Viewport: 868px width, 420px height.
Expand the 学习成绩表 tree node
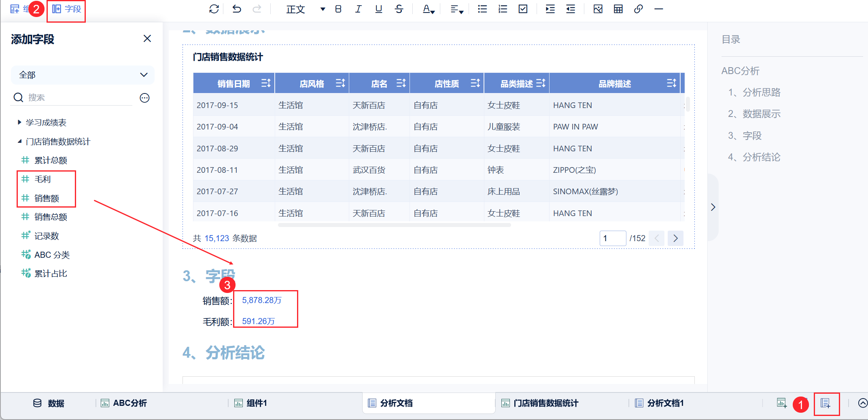(x=19, y=122)
